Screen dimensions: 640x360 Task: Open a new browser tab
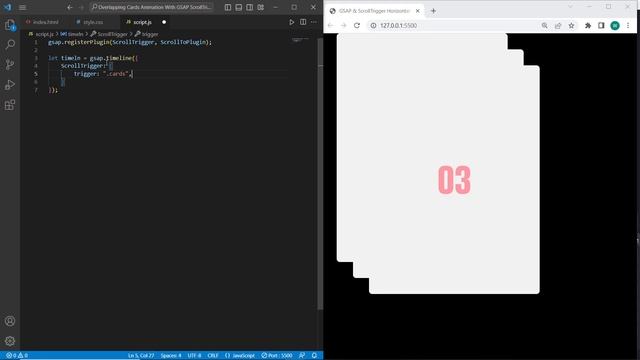click(433, 11)
